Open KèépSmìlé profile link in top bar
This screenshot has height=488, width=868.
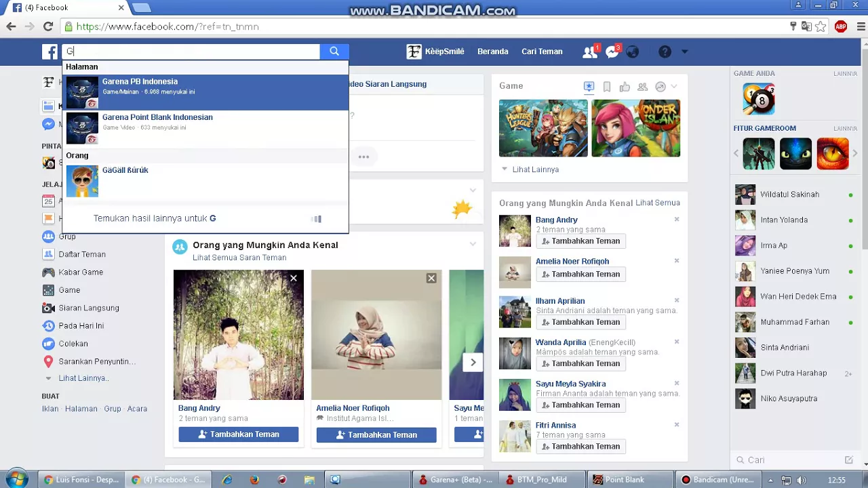pos(435,52)
